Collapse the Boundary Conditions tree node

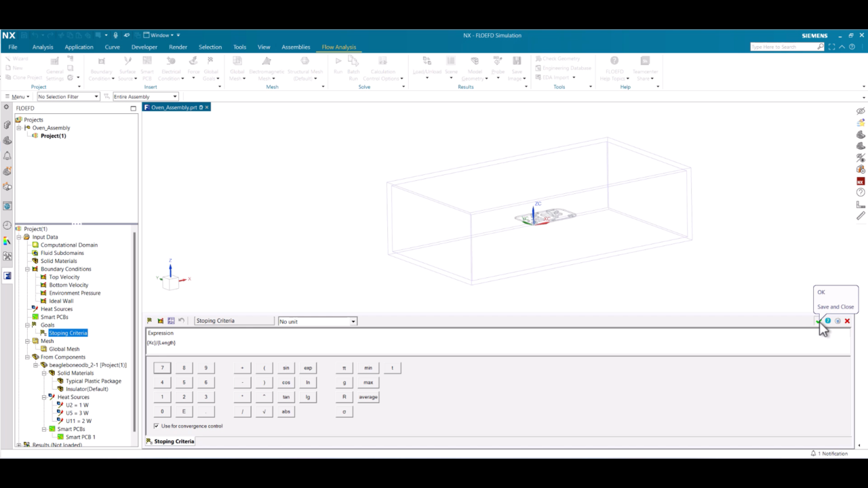click(x=28, y=269)
